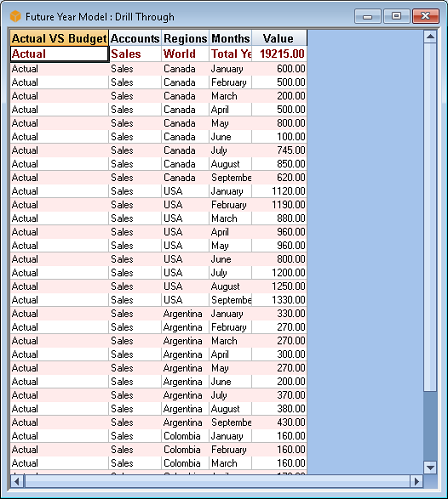Click the horizontal scrollbar track
The width and height of the screenshot is (448, 499).
coord(217,481)
